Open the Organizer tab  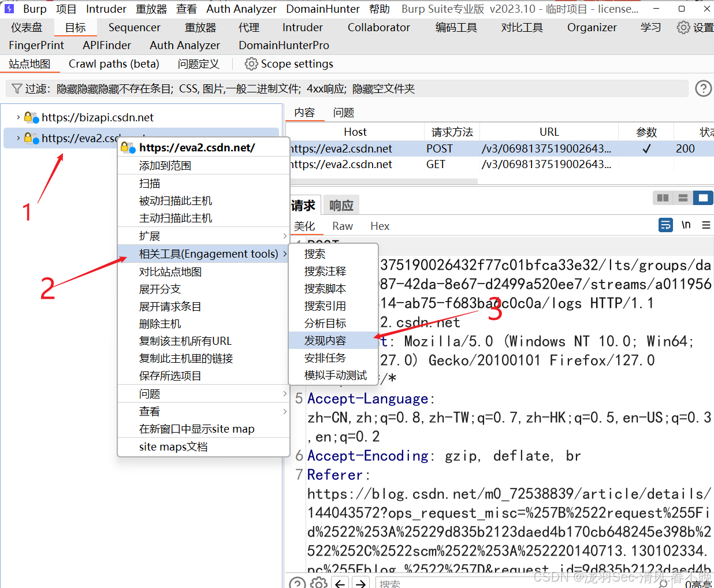point(592,27)
